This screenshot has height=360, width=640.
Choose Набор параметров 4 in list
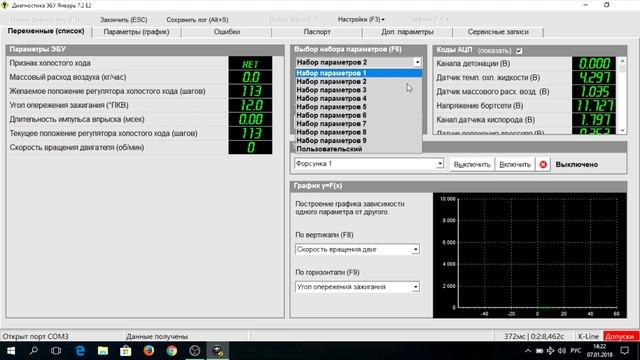[x=359, y=98]
